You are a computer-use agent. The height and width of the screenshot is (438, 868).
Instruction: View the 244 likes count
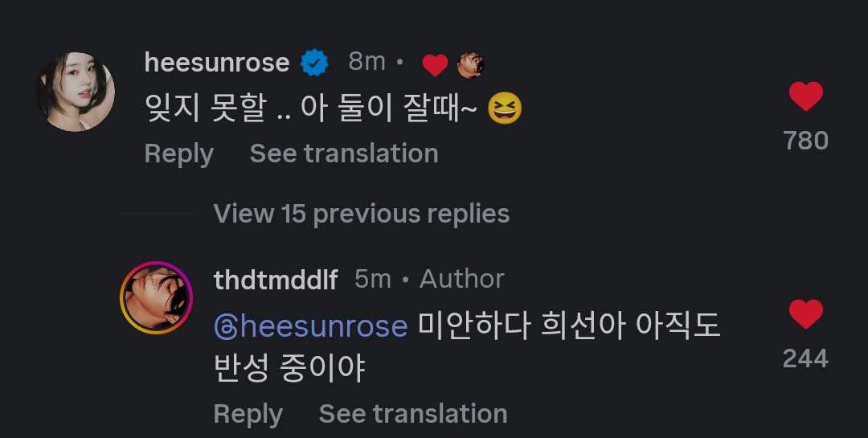805,358
